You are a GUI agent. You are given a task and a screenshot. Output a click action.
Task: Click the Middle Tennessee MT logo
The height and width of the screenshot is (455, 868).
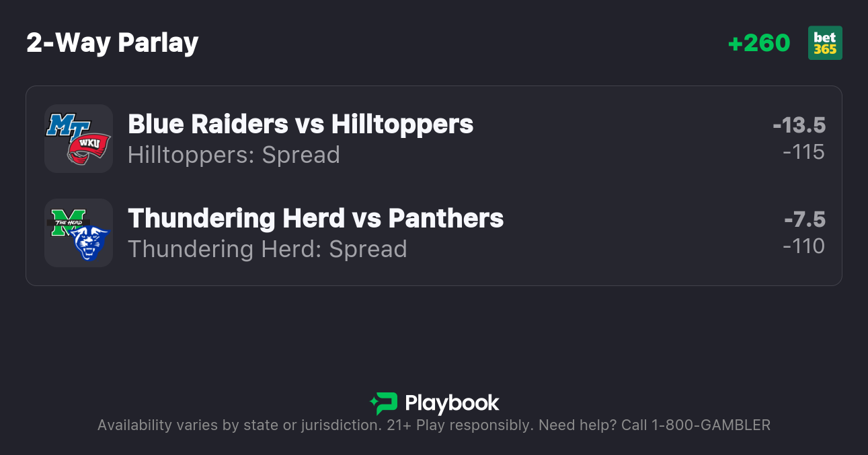[65, 126]
